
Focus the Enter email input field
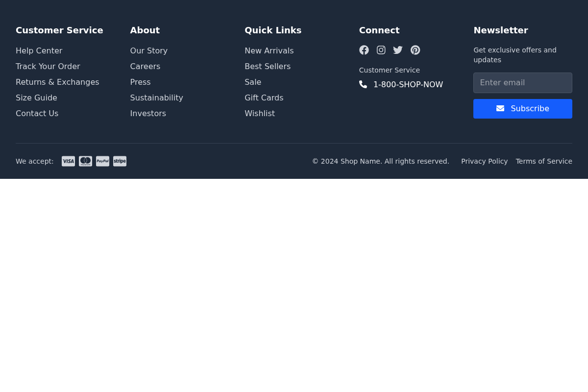point(523,83)
